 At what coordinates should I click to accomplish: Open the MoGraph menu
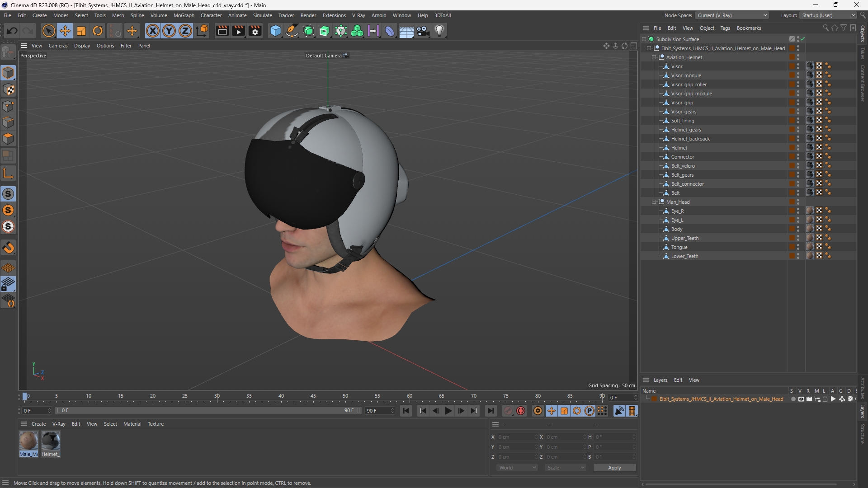[x=184, y=15]
